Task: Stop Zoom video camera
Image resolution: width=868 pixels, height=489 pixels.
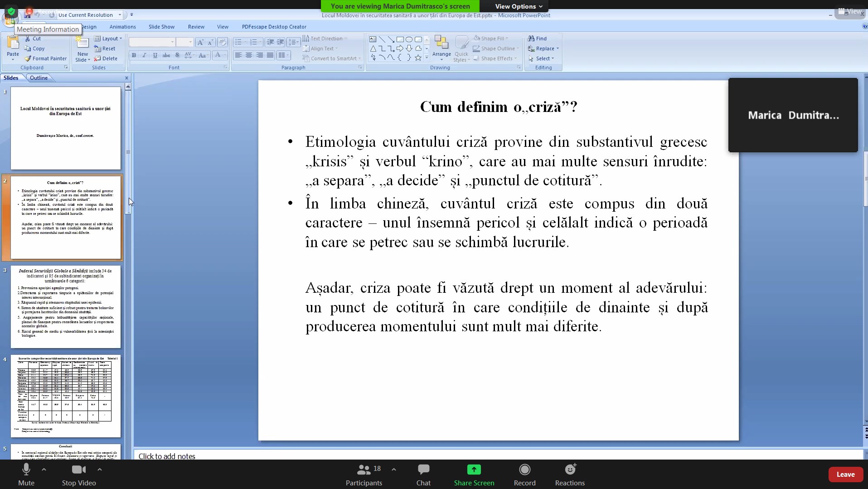Action: [79, 474]
